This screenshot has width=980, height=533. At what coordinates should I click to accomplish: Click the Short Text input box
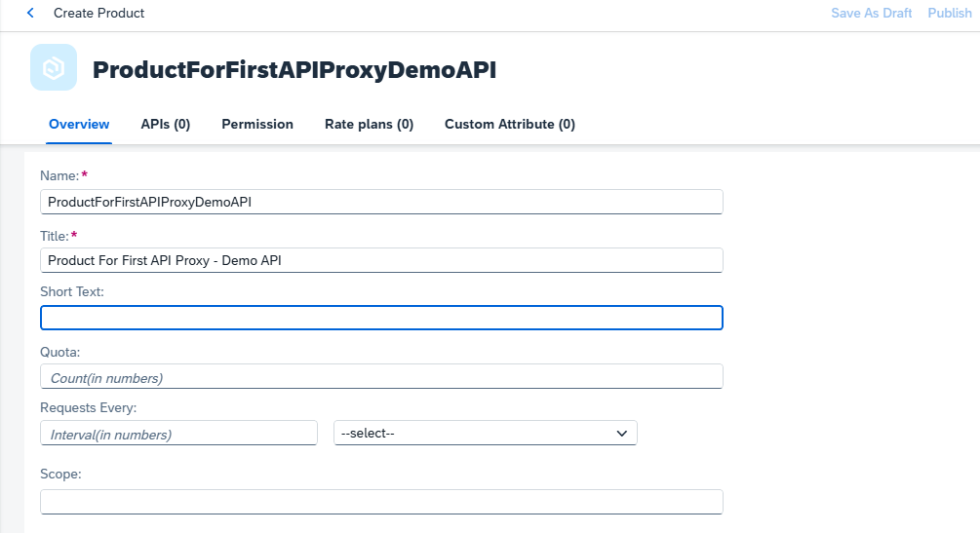381,318
